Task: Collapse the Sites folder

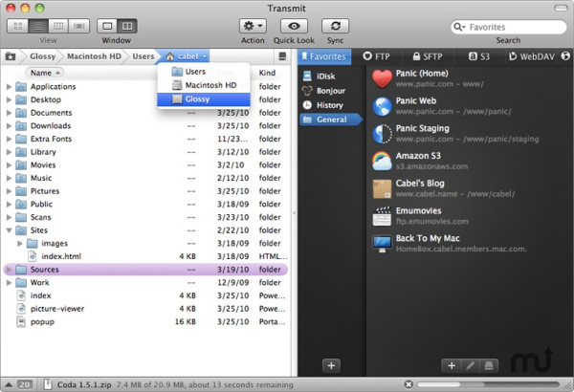Action: click(x=10, y=230)
